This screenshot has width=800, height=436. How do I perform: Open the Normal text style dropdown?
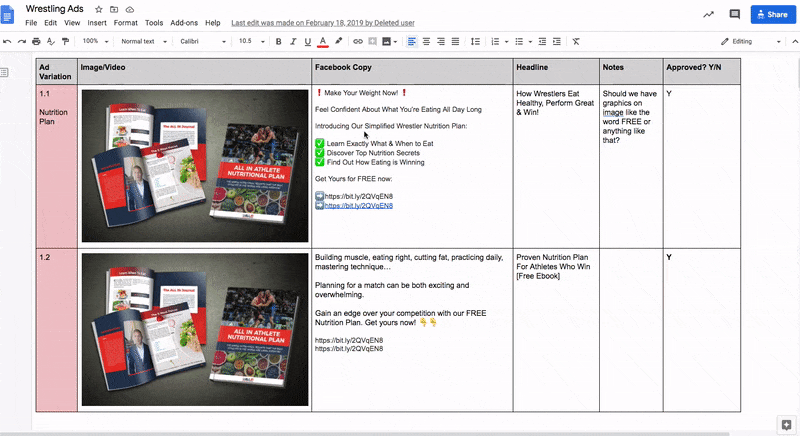143,41
